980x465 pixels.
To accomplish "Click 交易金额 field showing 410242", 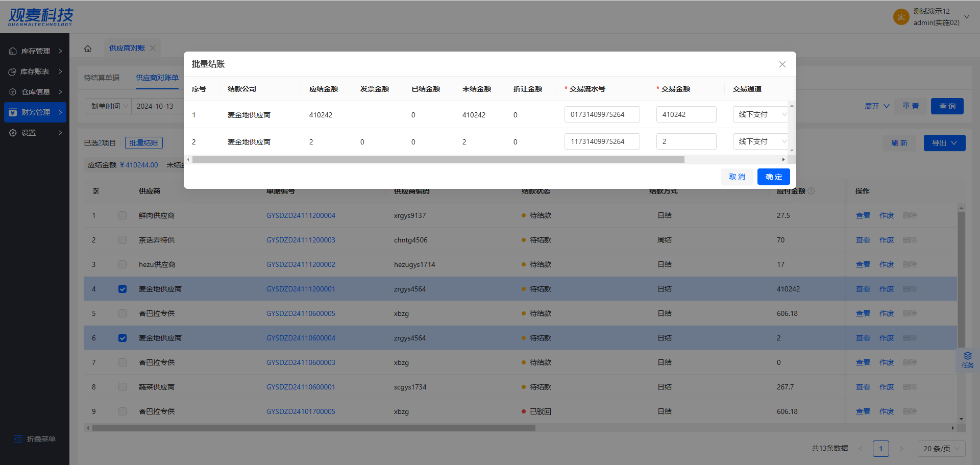I will [x=687, y=114].
